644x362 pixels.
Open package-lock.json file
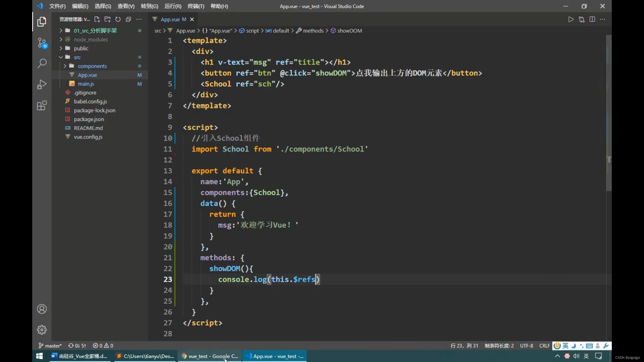click(94, 110)
